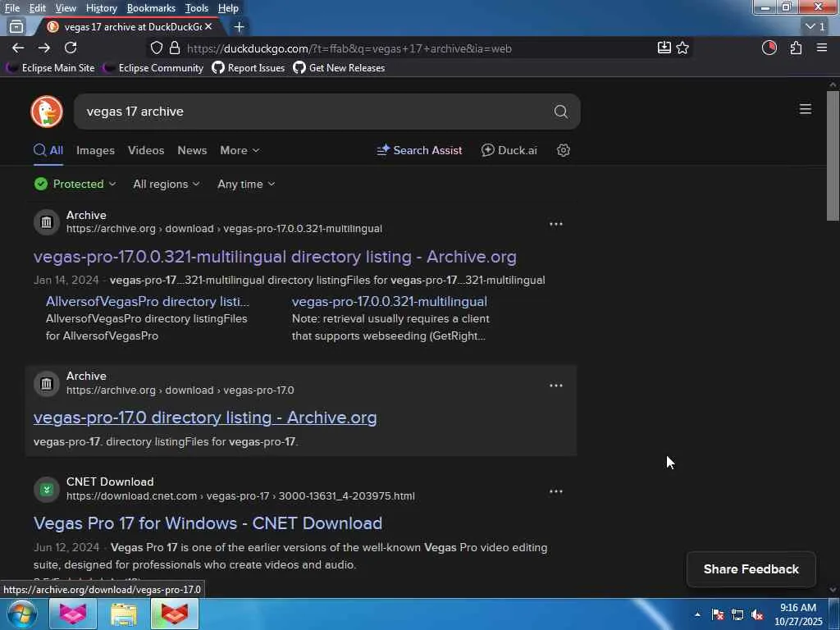
Task: Bookmark this page with the star icon
Action: 682,48
